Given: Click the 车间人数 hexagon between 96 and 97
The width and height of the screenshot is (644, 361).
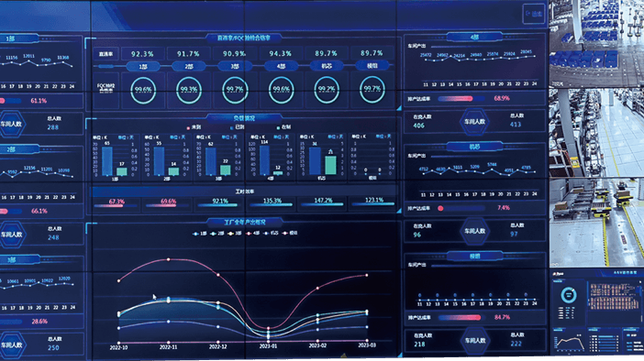Looking at the screenshot, I should 474,231.
